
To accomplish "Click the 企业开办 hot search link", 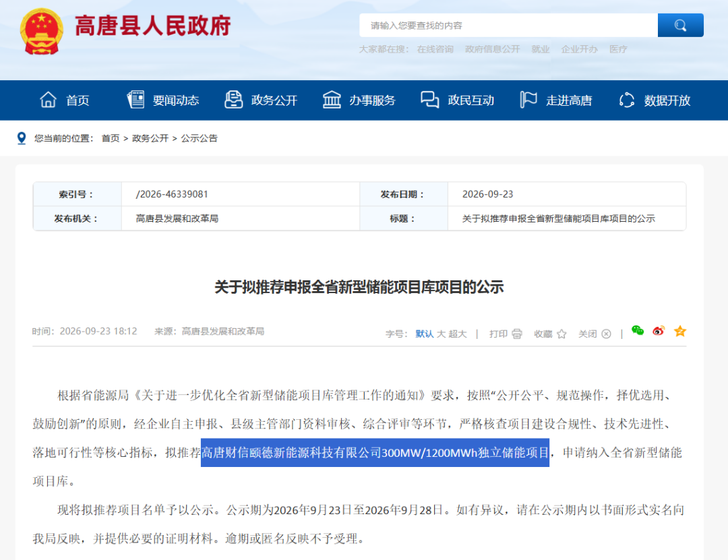I will (x=580, y=49).
